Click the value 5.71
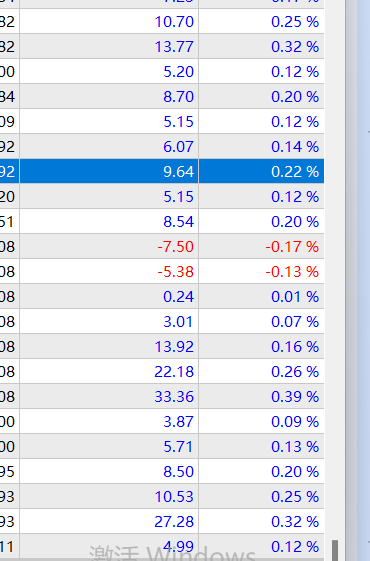This screenshot has height=561, width=370. click(x=178, y=447)
